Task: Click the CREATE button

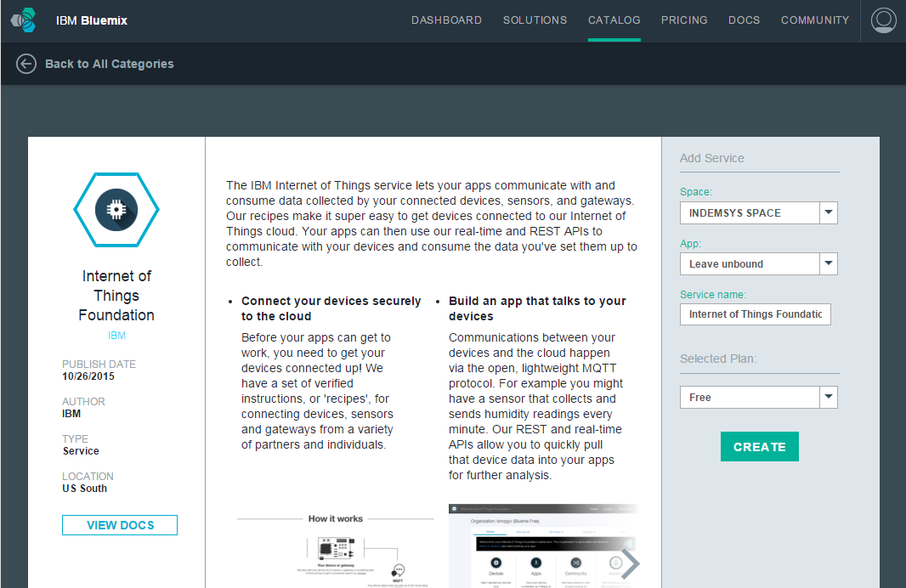Action: tap(759, 446)
